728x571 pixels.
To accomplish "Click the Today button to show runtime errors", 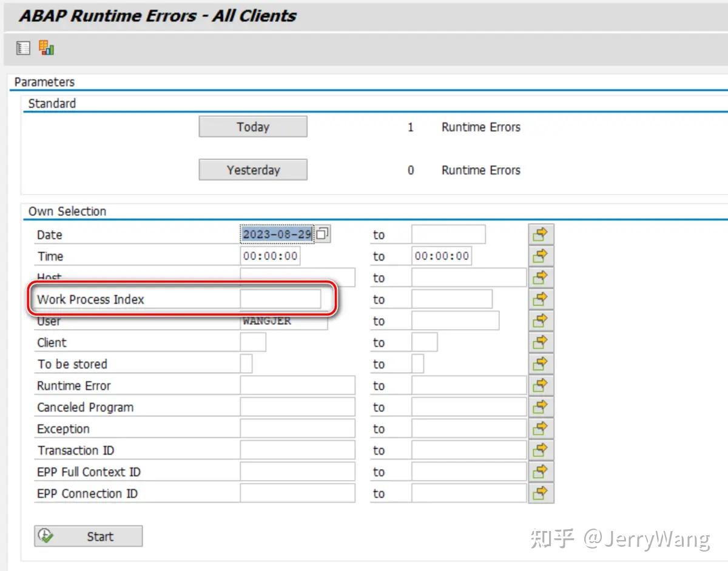I will pyautogui.click(x=252, y=127).
